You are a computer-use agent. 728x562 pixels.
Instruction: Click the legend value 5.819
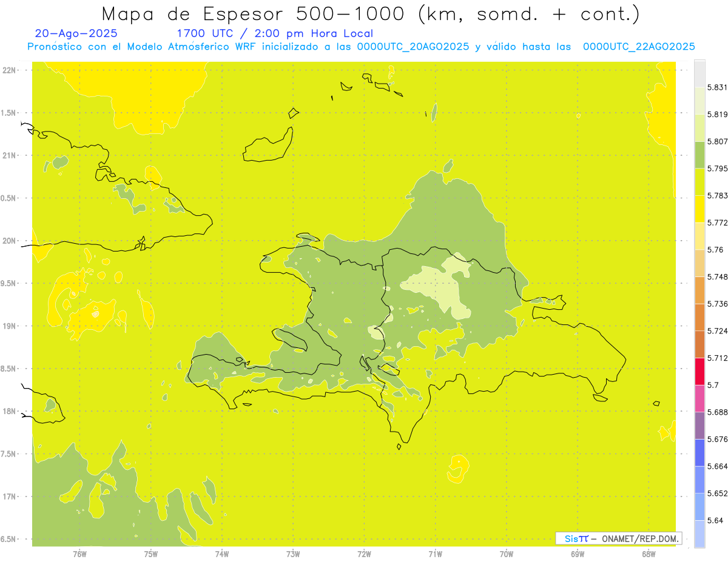pos(717,114)
